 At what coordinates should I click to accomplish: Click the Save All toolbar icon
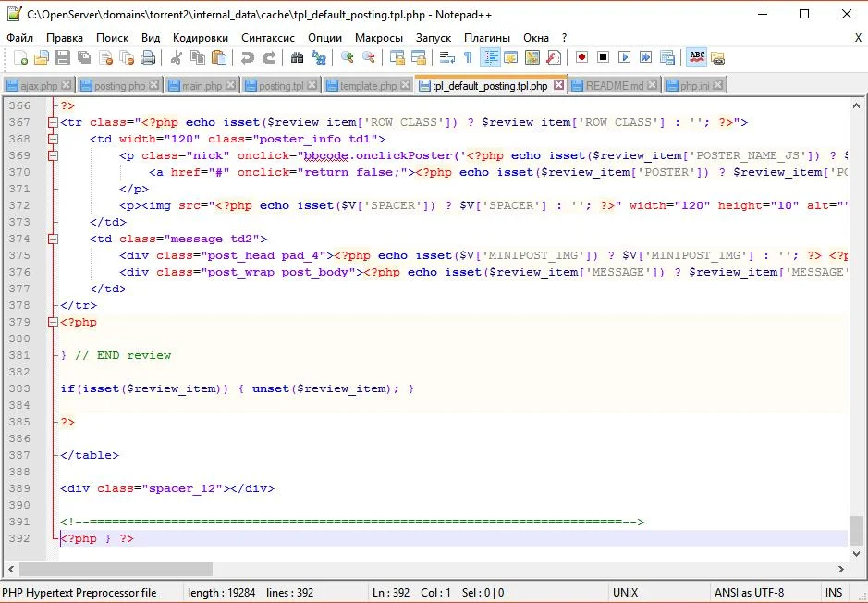click(x=84, y=57)
